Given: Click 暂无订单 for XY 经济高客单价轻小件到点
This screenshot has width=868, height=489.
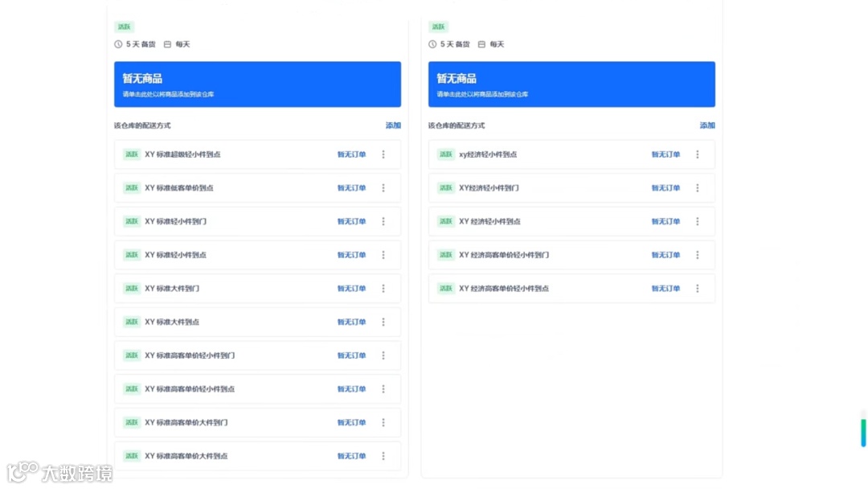Looking at the screenshot, I should pyautogui.click(x=665, y=289).
